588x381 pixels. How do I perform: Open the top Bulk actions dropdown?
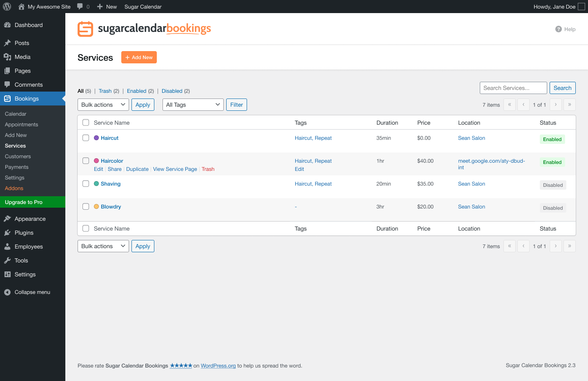point(103,105)
